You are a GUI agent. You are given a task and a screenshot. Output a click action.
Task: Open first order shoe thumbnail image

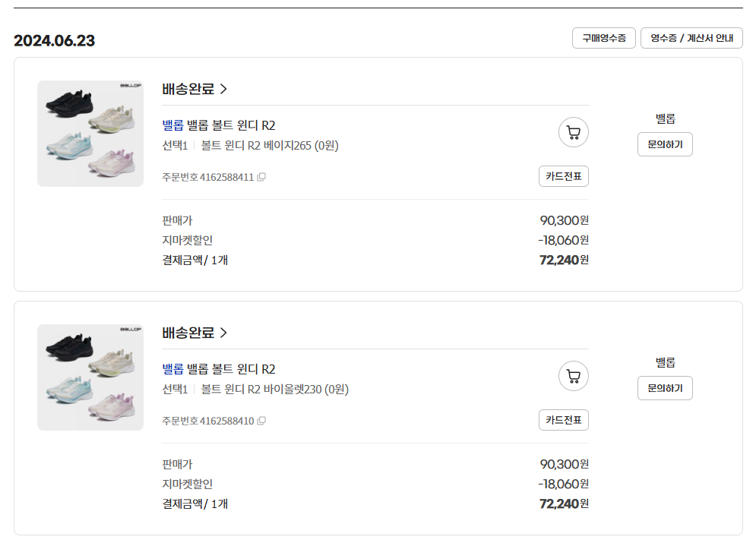coord(90,134)
